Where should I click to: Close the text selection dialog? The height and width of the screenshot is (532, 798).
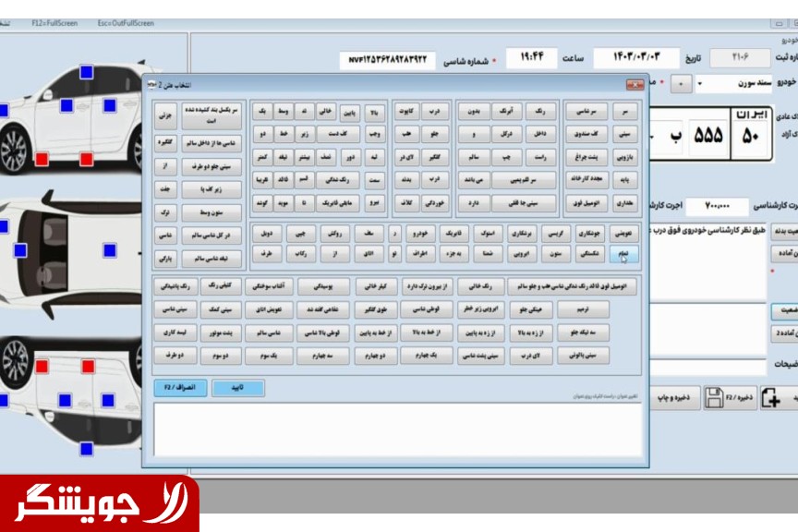tap(634, 85)
